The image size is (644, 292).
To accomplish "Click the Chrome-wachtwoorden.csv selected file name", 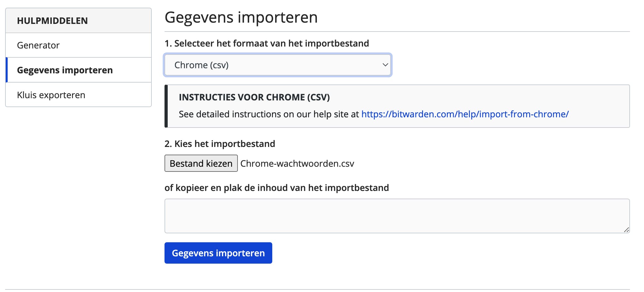I will coord(297,164).
